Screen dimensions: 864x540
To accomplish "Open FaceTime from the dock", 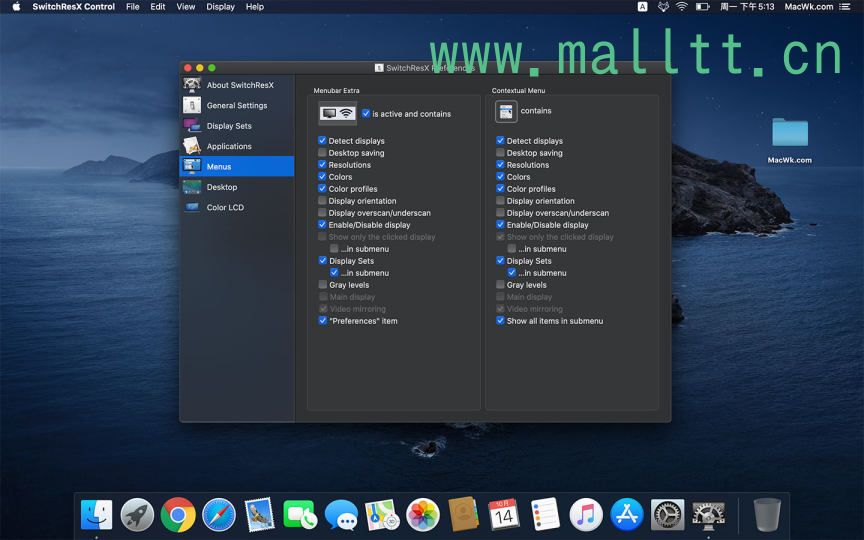I will [x=300, y=515].
